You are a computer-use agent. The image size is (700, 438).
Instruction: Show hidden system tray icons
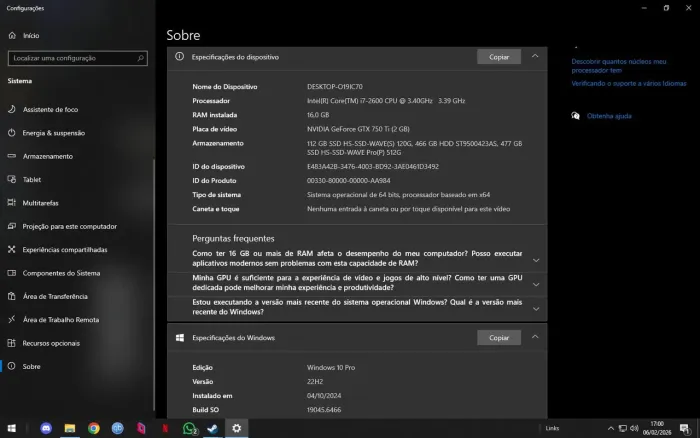(611, 429)
